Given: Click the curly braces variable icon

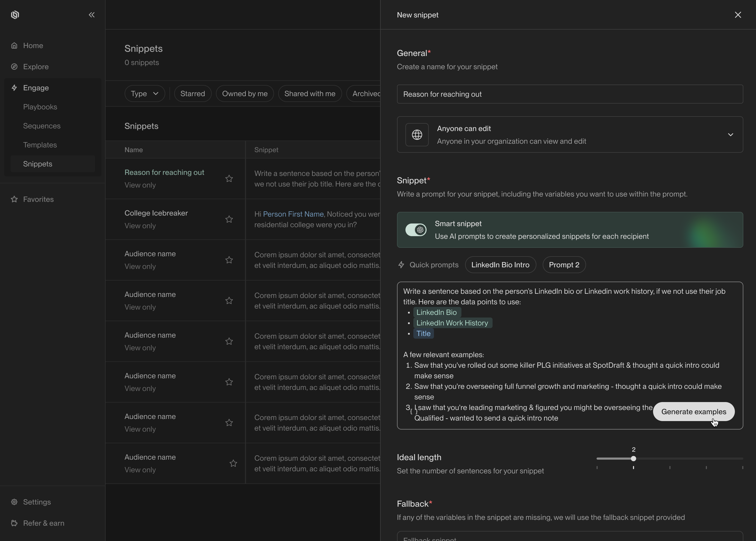Looking at the screenshot, I should [413, 411].
